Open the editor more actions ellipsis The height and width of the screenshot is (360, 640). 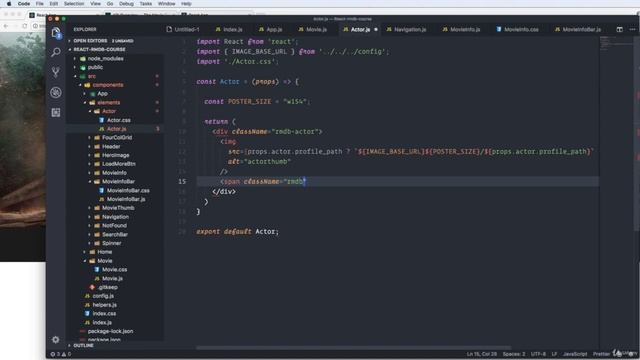pyautogui.click(x=632, y=29)
